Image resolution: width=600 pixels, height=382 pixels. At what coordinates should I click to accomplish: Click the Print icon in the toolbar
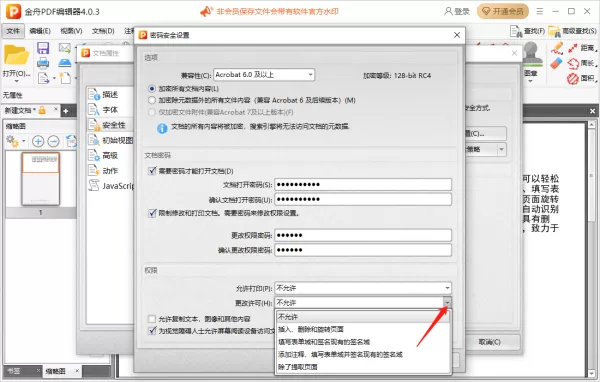pos(43,63)
